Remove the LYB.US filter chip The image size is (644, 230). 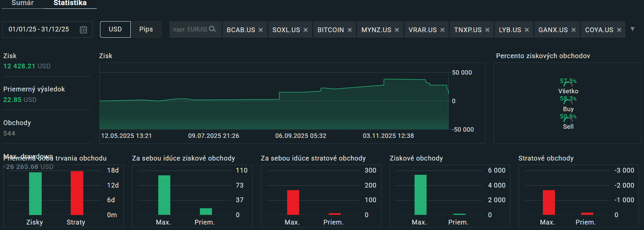(527, 30)
